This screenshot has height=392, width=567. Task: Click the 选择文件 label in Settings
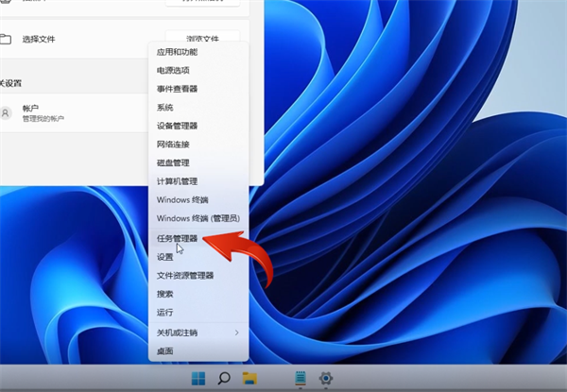pyautogui.click(x=39, y=39)
